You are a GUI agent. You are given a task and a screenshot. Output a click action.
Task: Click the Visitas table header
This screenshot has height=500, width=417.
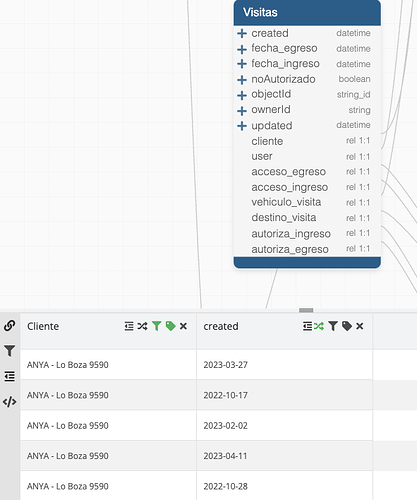(307, 13)
